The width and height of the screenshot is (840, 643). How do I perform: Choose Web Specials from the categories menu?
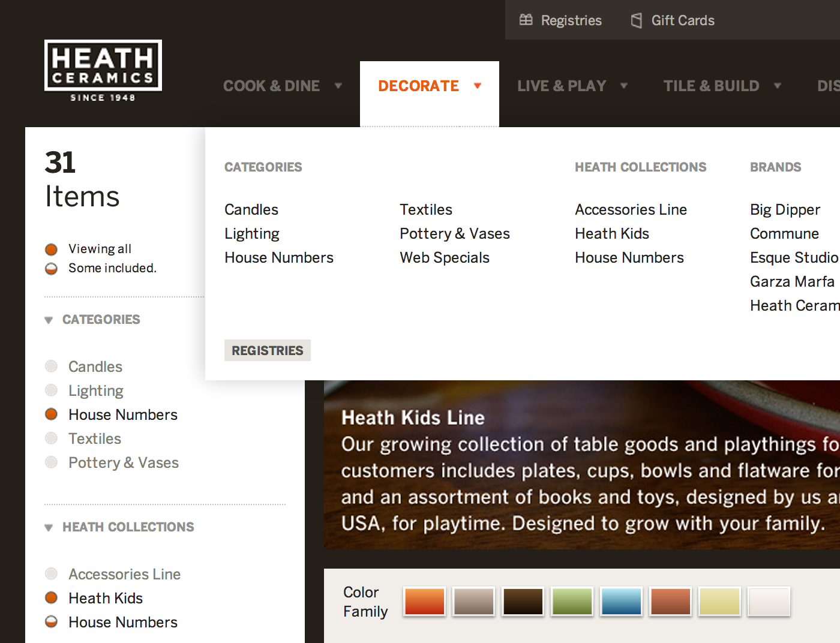(x=445, y=258)
